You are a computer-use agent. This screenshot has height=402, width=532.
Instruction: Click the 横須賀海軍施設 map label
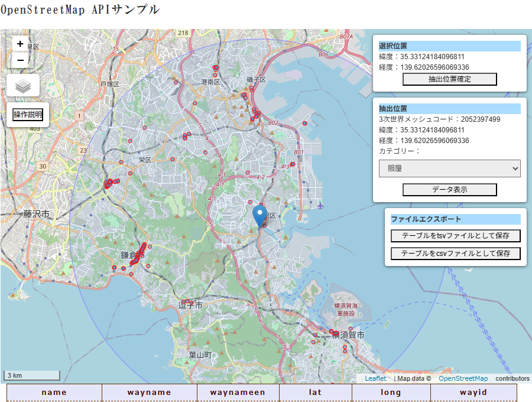pos(346,310)
